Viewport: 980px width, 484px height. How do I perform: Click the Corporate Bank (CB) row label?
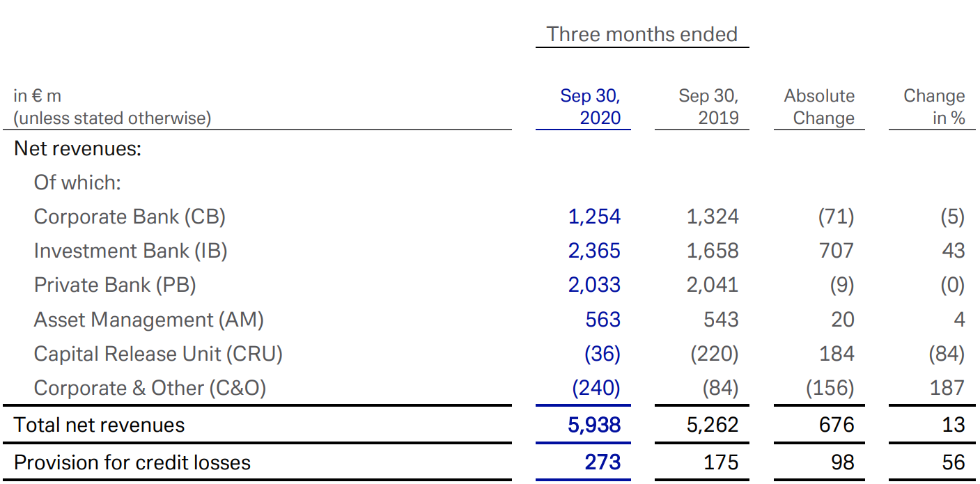(130, 217)
